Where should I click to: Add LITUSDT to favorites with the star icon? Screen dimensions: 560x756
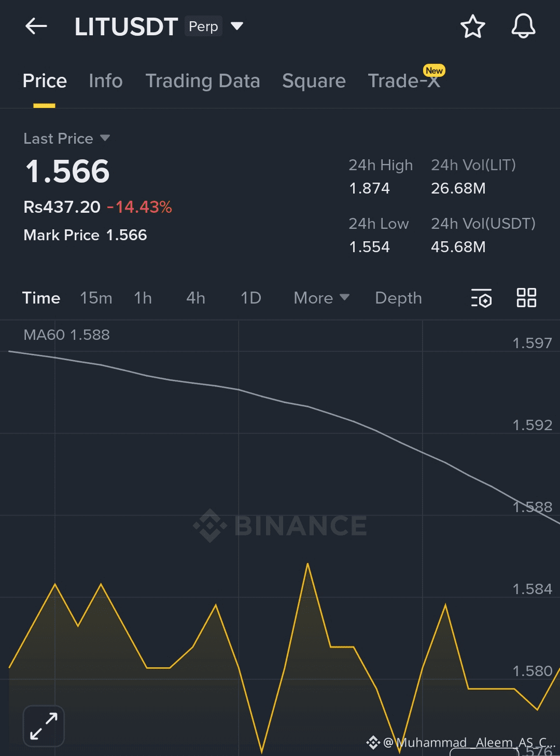coord(472,26)
